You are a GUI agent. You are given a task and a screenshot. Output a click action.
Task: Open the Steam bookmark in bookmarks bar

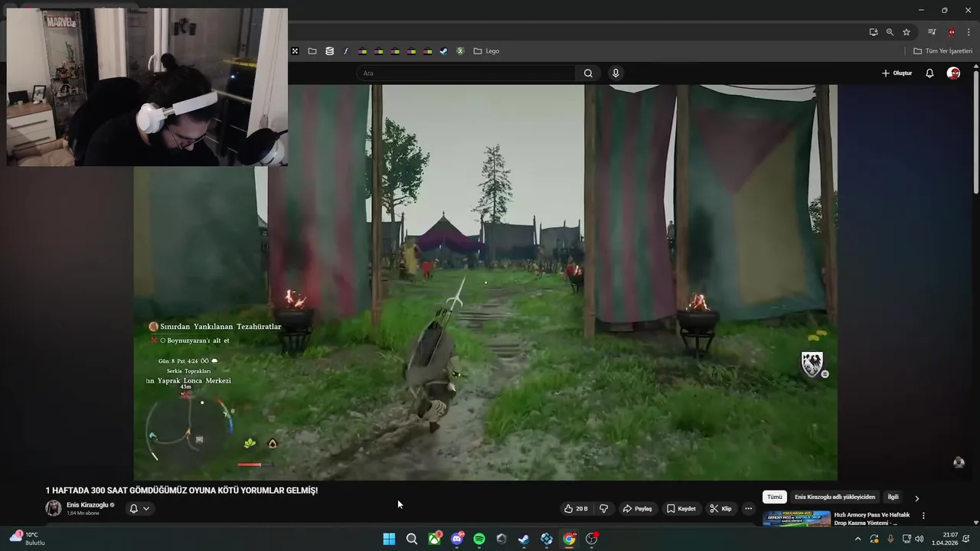(x=443, y=51)
